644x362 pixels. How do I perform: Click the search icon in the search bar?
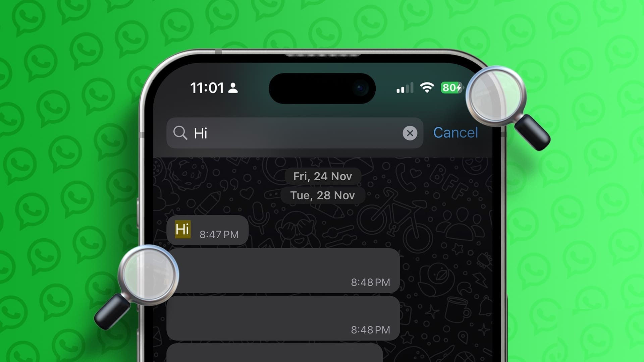tap(180, 133)
